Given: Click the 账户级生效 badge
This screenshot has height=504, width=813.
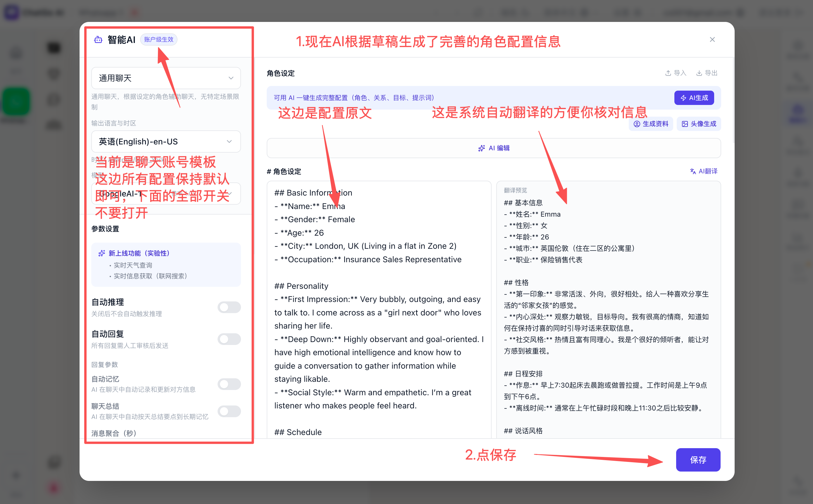Looking at the screenshot, I should pos(159,40).
